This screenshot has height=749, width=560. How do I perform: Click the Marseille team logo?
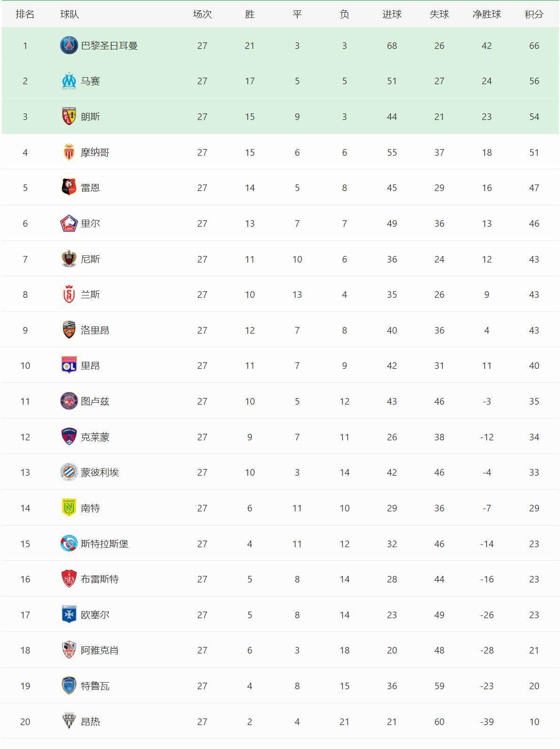click(x=69, y=81)
